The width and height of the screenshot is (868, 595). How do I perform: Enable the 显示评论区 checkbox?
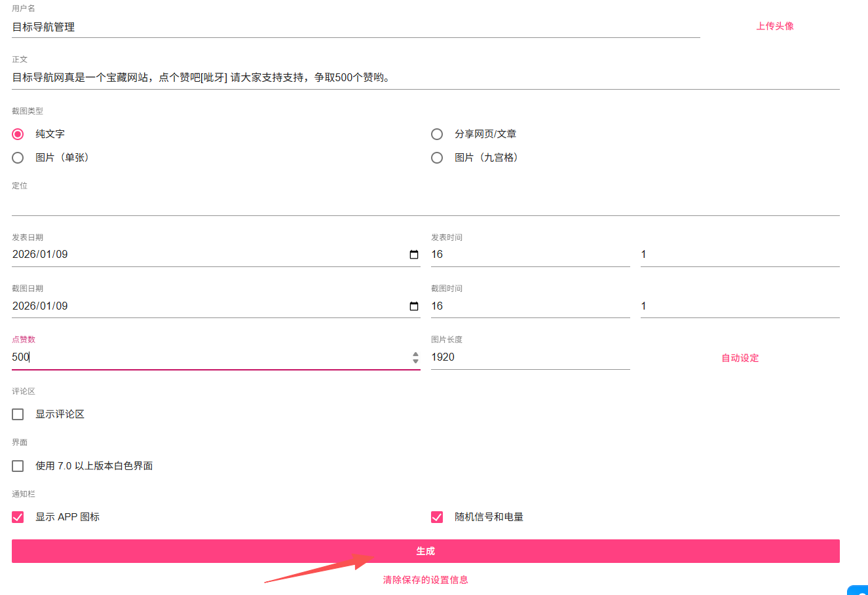[18, 414]
